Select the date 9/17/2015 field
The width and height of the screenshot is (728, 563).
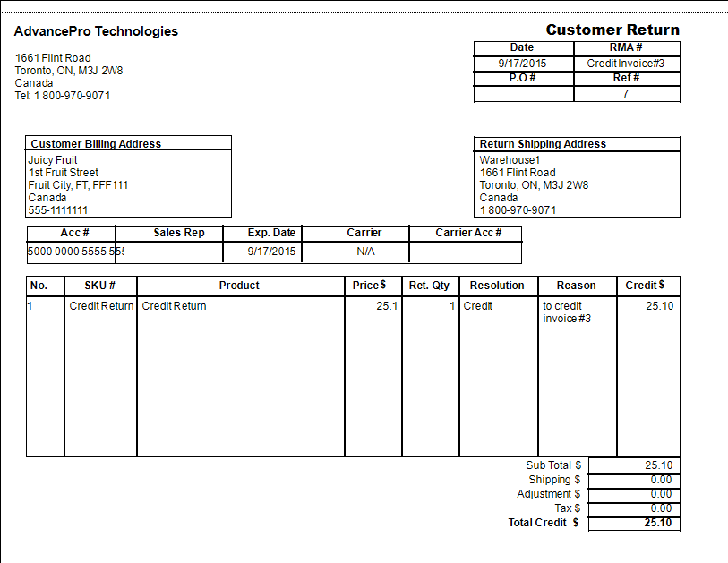point(522,63)
